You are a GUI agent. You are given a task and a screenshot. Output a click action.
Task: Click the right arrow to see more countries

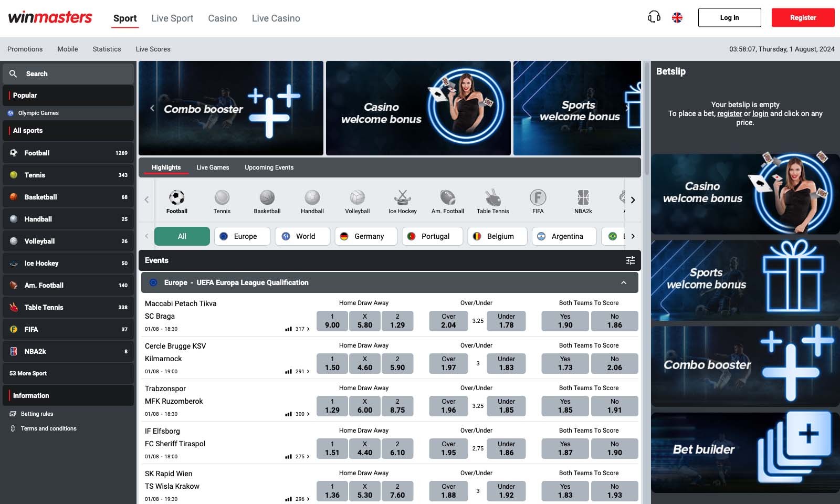point(633,236)
